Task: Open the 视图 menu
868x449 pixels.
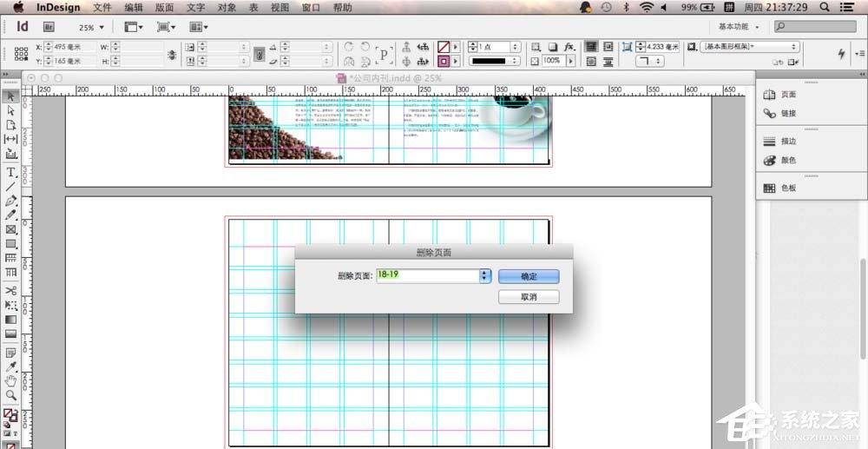Action: [280, 7]
